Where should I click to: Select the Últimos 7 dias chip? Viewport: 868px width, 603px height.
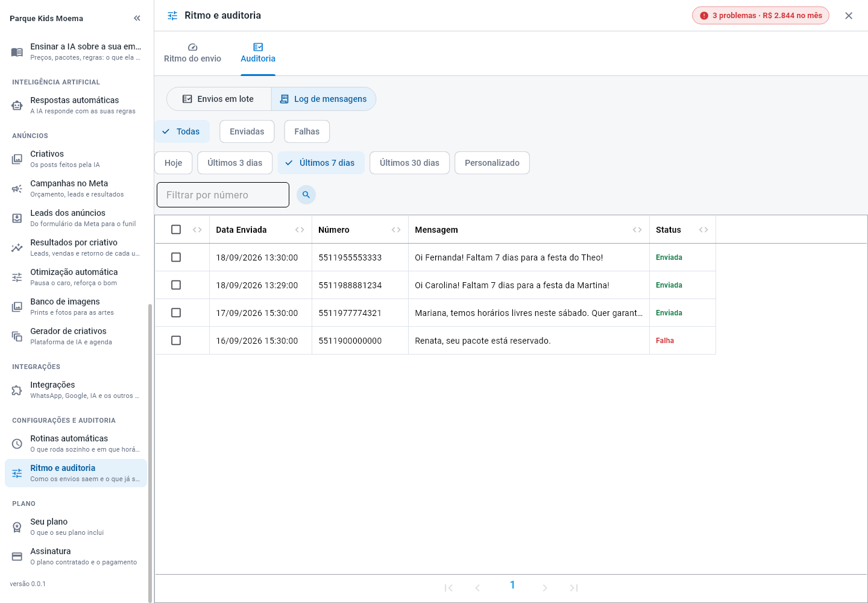click(321, 163)
